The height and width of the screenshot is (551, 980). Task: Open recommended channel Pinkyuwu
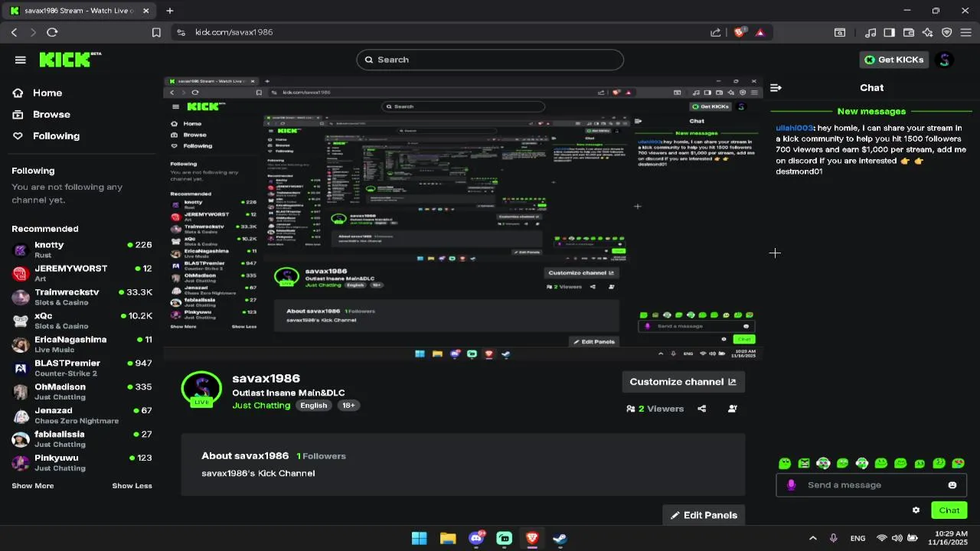point(82,463)
